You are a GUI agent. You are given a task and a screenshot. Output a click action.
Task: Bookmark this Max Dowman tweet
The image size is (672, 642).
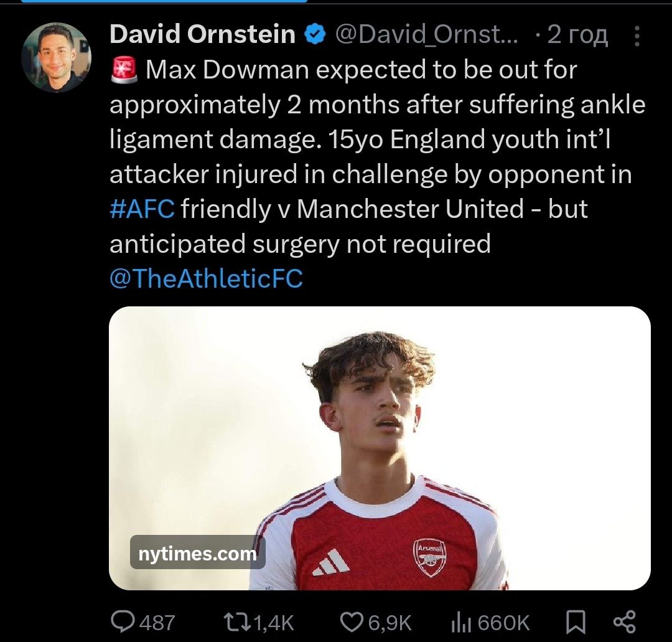point(576,621)
